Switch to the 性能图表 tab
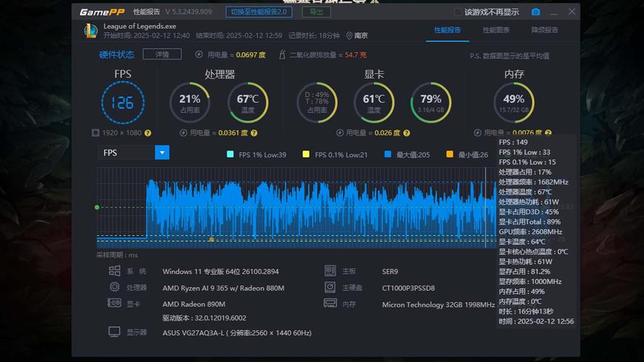Screen dimensions: 644x362 pyautogui.click(x=496, y=30)
